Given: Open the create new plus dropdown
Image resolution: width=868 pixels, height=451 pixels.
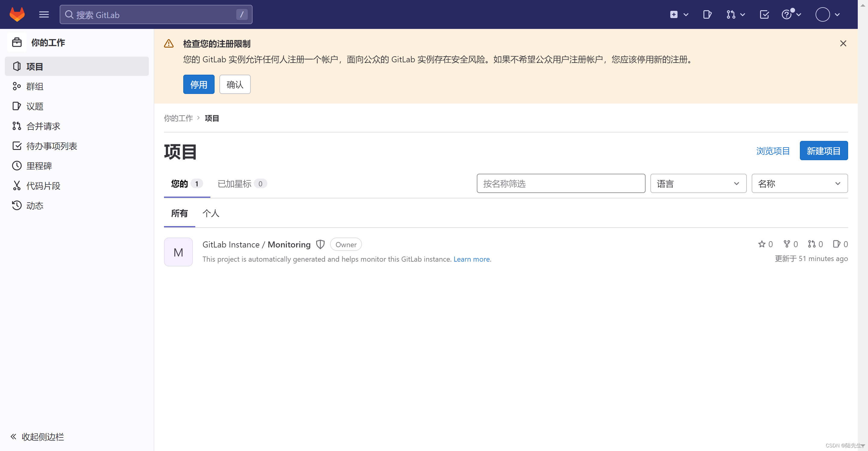Looking at the screenshot, I should (679, 14).
